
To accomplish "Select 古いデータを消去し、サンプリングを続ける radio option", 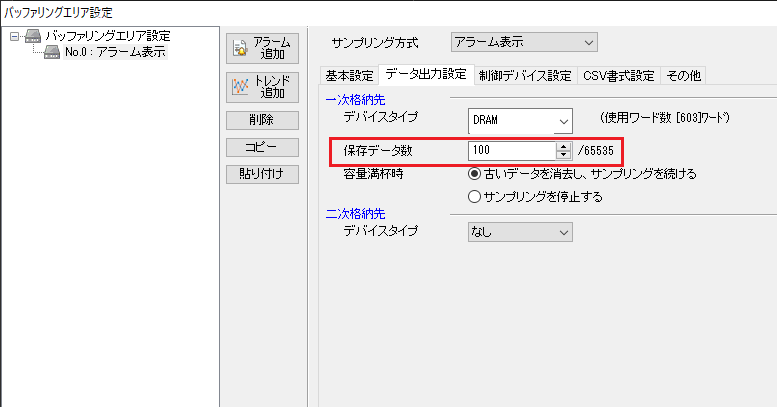I will 475,174.
